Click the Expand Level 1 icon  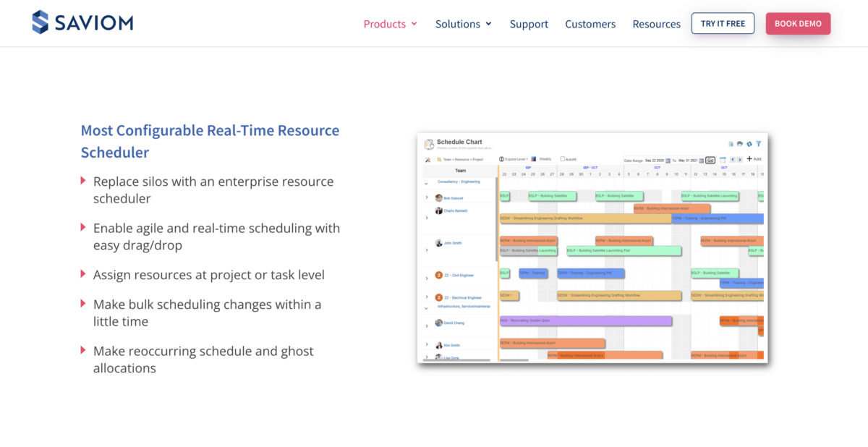click(502, 159)
